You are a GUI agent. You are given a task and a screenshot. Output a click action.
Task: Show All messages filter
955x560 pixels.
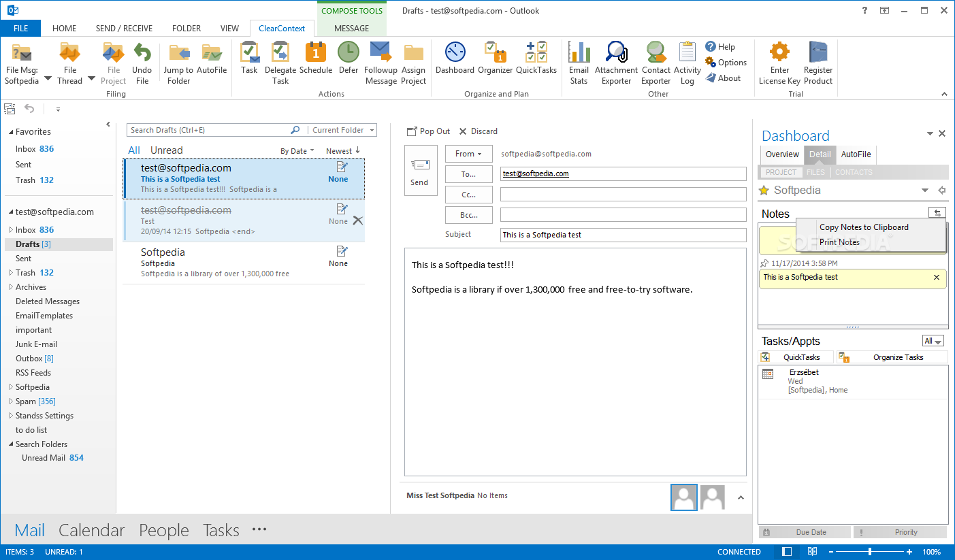click(134, 150)
